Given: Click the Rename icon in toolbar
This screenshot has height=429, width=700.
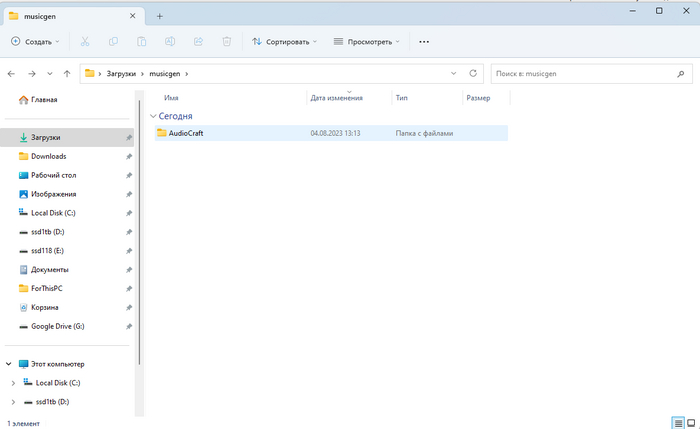Looking at the screenshot, I should [170, 42].
